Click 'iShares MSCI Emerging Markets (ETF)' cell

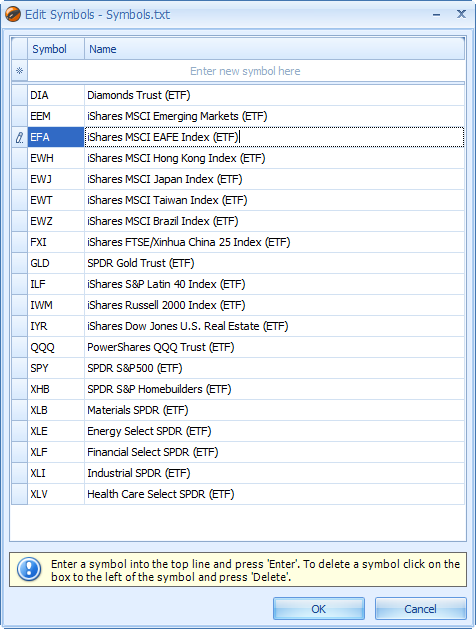pos(274,116)
